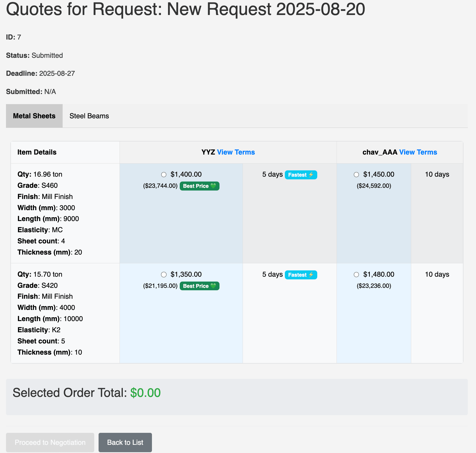
Task: Click the Proceed to Negotiation button
Action: (x=50, y=442)
